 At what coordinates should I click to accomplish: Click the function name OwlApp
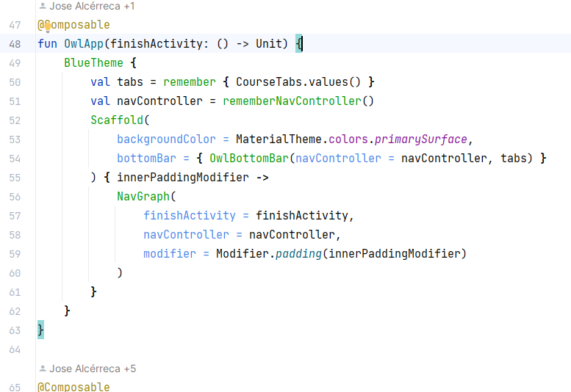coord(84,43)
